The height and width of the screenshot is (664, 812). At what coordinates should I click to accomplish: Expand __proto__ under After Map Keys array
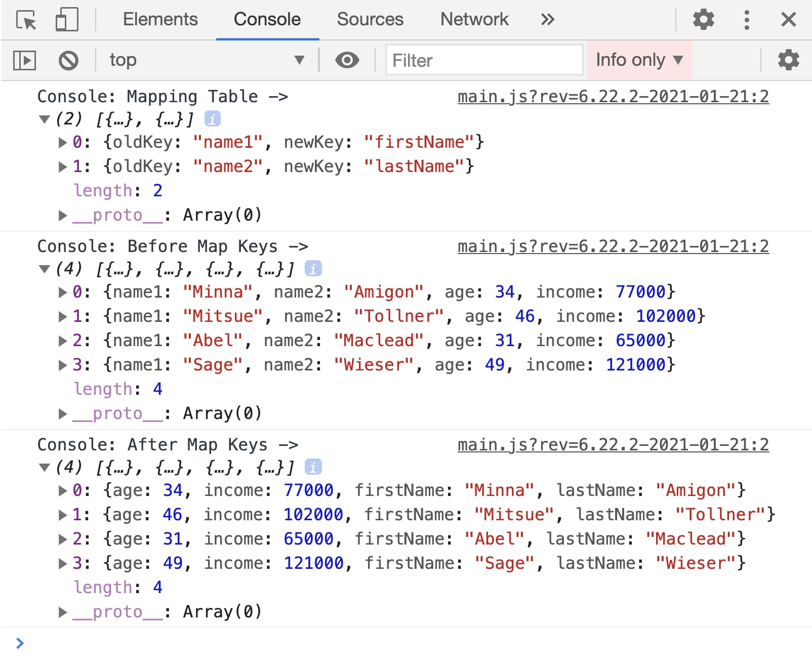(x=62, y=612)
